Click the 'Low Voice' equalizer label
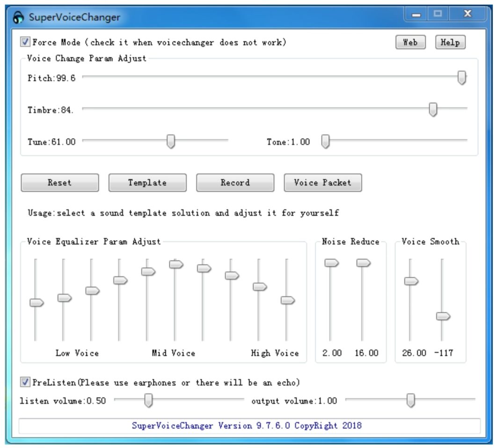The image size is (496, 448). (x=77, y=353)
